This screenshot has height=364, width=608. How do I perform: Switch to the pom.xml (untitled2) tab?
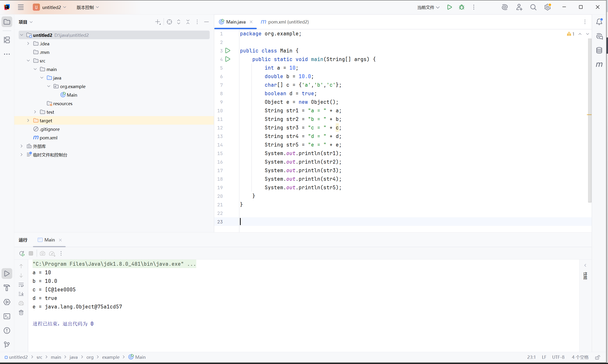pyautogui.click(x=285, y=22)
